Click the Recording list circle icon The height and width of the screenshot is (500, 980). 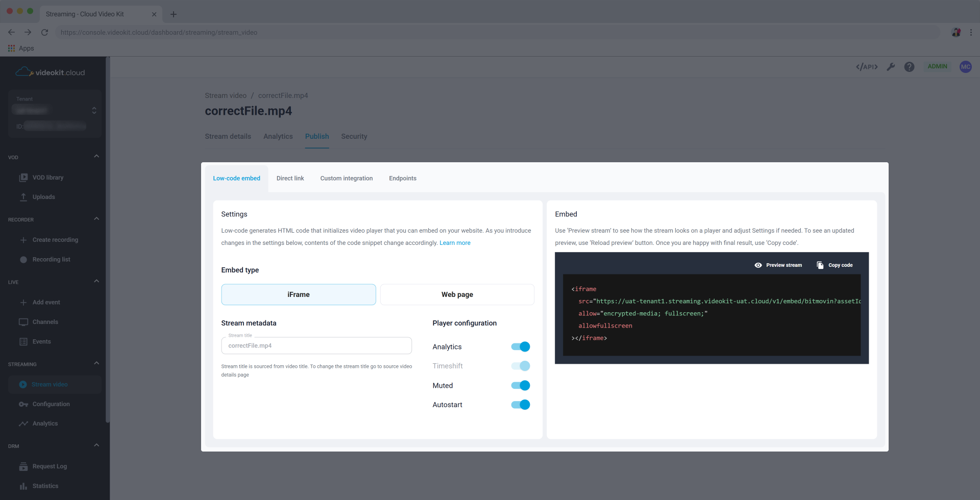click(23, 260)
